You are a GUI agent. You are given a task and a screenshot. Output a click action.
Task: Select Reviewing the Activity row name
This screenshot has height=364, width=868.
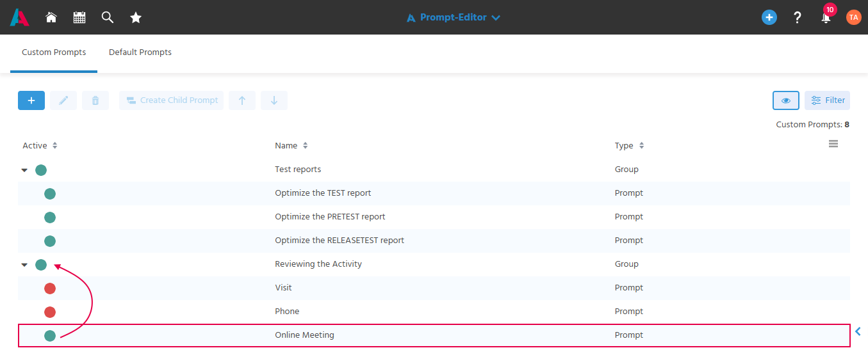318,264
